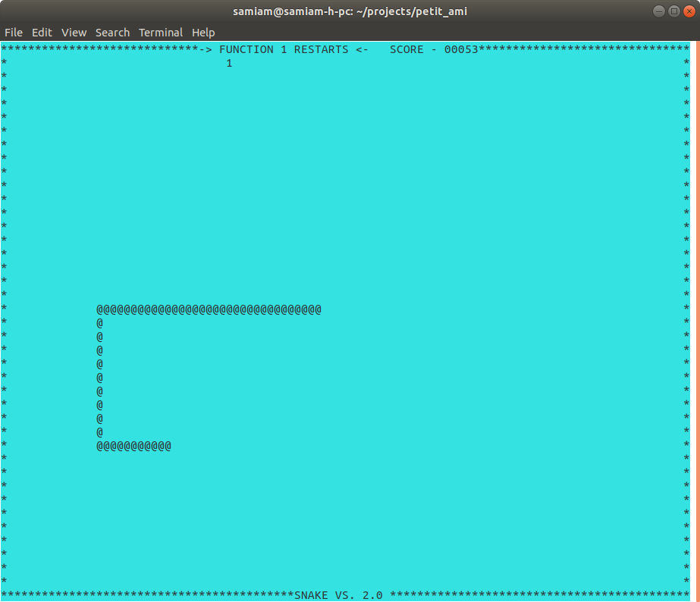This screenshot has height=602, width=700.
Task: Click the 'SNAKE VS. 2.0' footer text
Action: 338,595
